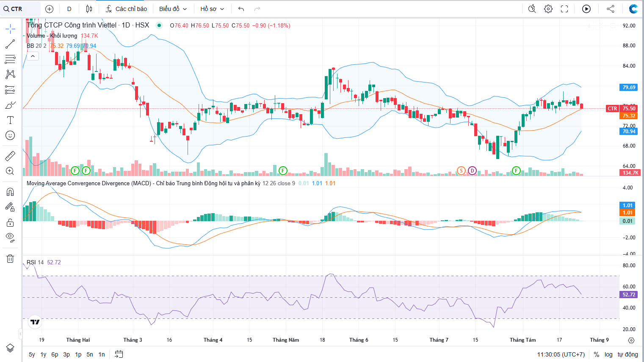Collapse the indicator legend chevron
The width and height of the screenshot is (644, 362).
[33, 56]
